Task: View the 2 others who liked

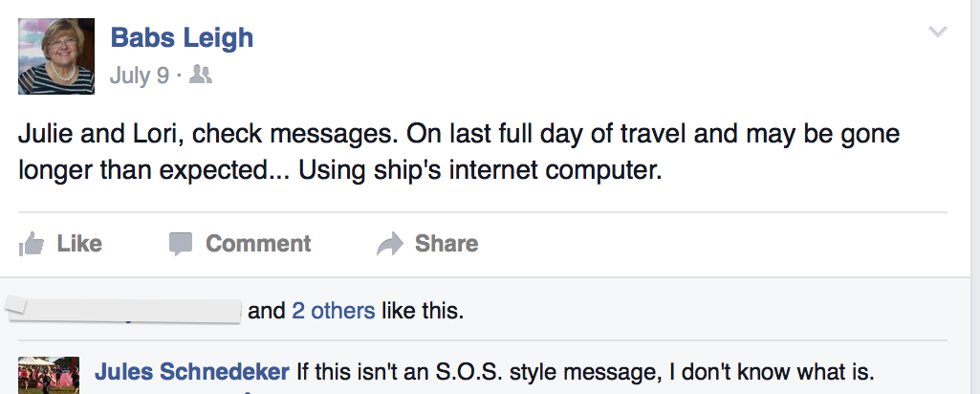Action: [x=333, y=311]
